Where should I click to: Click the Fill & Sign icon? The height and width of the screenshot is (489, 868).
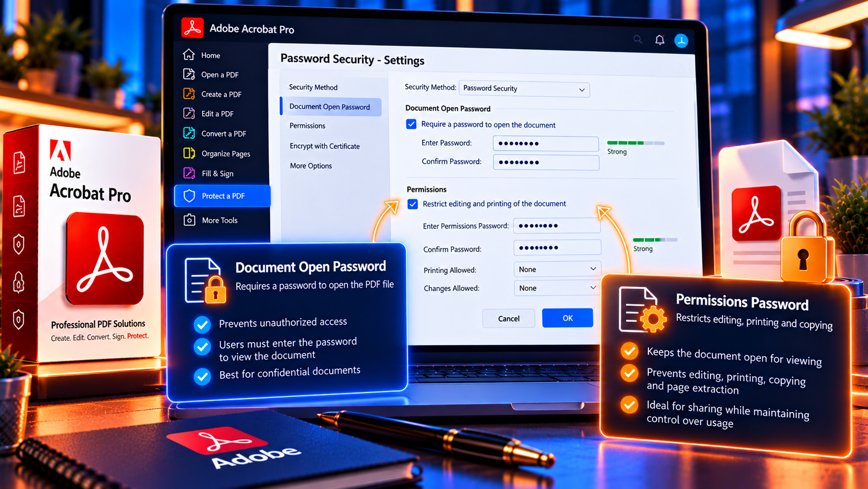[189, 173]
